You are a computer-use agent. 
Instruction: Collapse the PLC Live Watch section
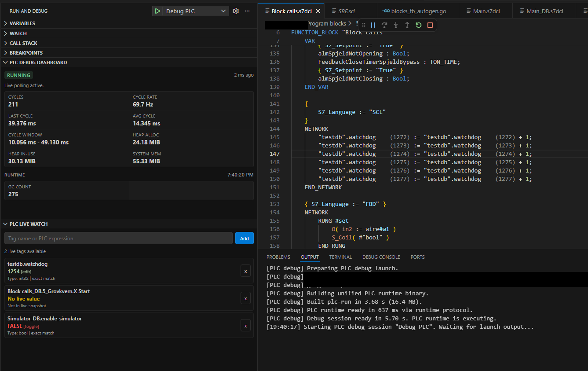[29, 224]
